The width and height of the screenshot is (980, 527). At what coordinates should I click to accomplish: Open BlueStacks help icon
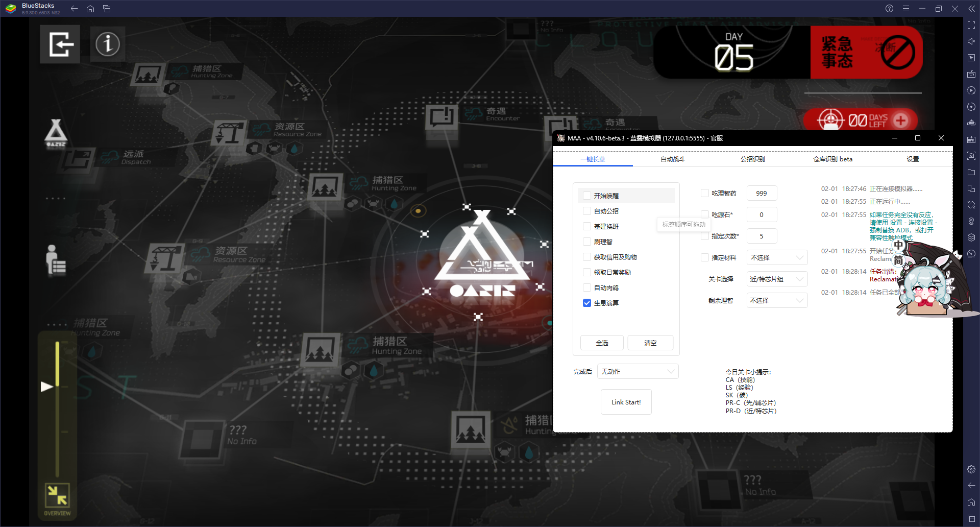coord(889,9)
